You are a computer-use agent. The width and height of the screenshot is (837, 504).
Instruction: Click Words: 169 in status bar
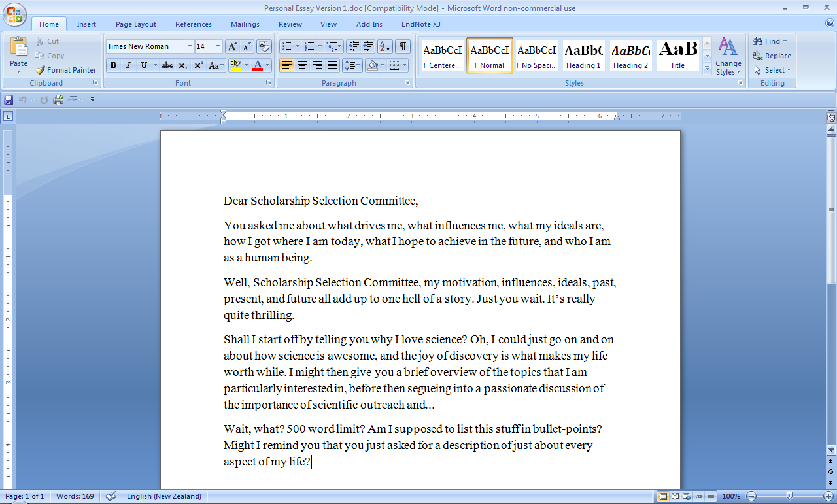point(75,496)
